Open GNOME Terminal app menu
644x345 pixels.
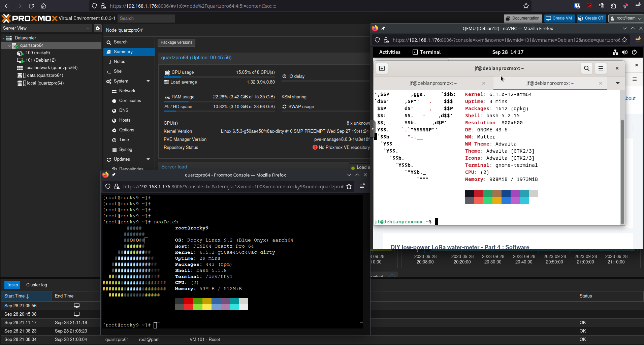coord(427,52)
